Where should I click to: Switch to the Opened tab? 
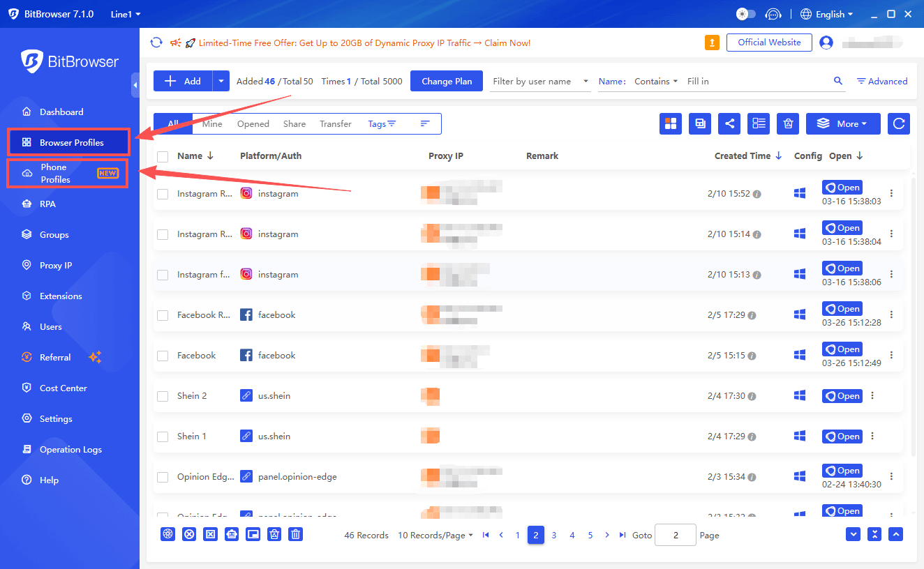coord(253,123)
